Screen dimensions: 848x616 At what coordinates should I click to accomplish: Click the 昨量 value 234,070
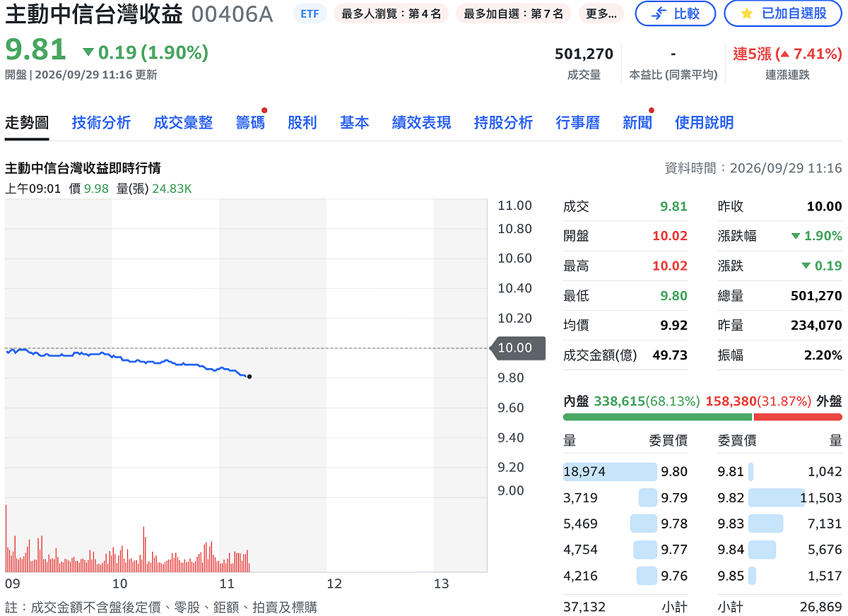point(816,325)
